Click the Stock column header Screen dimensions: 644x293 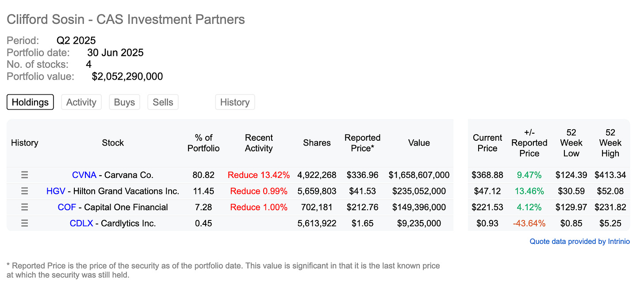[x=113, y=143]
